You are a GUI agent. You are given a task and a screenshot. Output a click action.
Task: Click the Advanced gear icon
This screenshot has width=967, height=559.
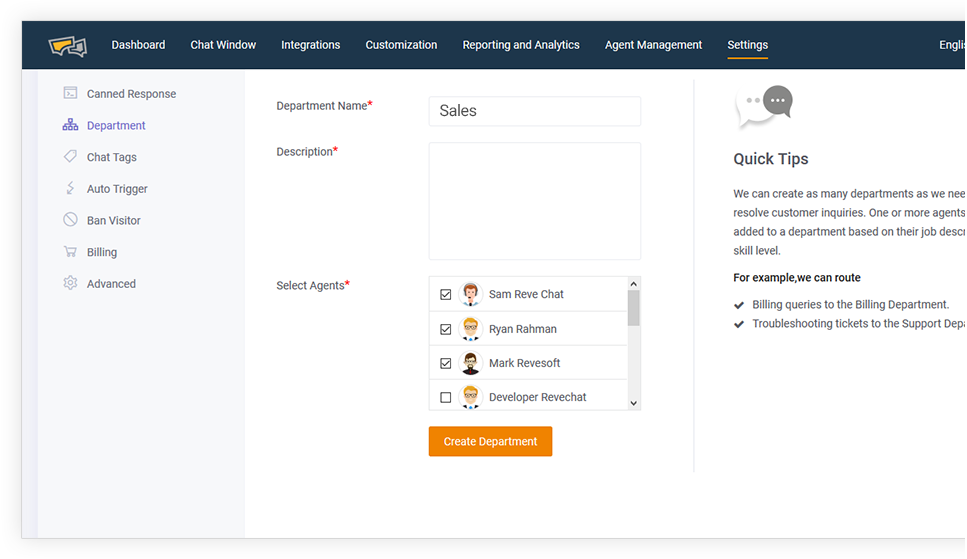point(70,283)
